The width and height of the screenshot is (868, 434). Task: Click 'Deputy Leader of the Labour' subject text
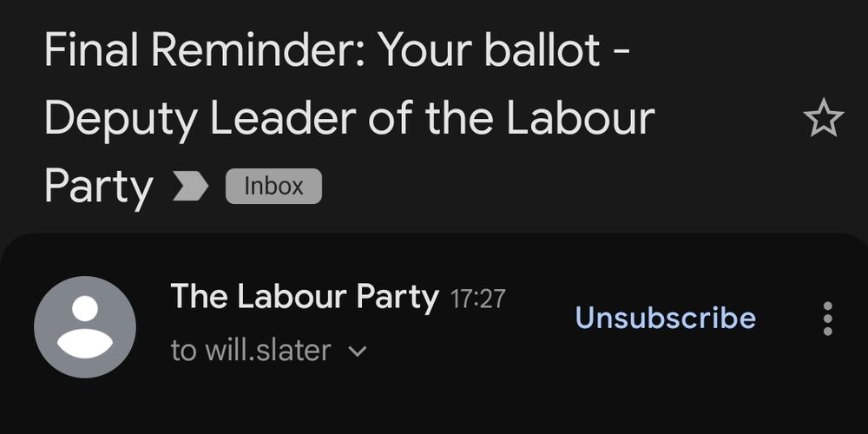coord(349,118)
